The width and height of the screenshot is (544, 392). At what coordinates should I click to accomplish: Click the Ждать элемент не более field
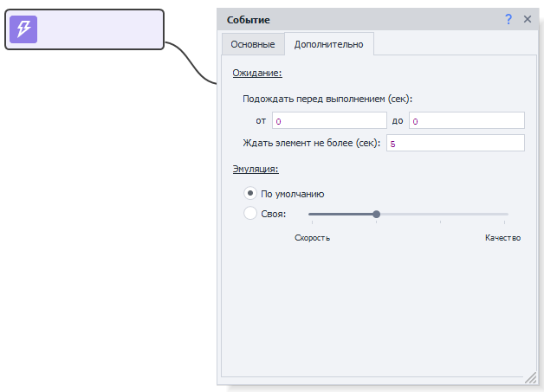[x=455, y=143]
